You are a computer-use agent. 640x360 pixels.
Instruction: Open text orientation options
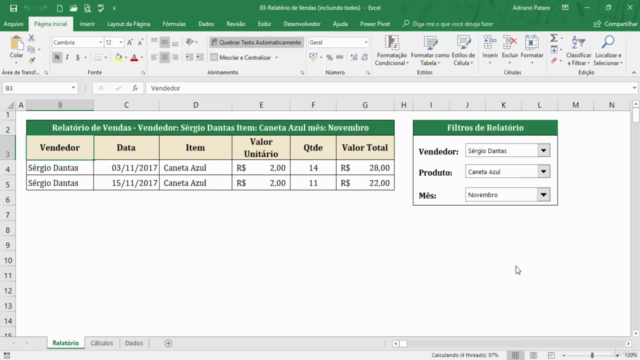tap(191, 42)
